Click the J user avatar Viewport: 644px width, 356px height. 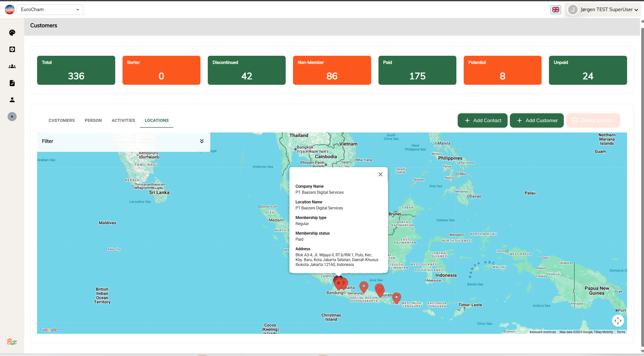(573, 10)
